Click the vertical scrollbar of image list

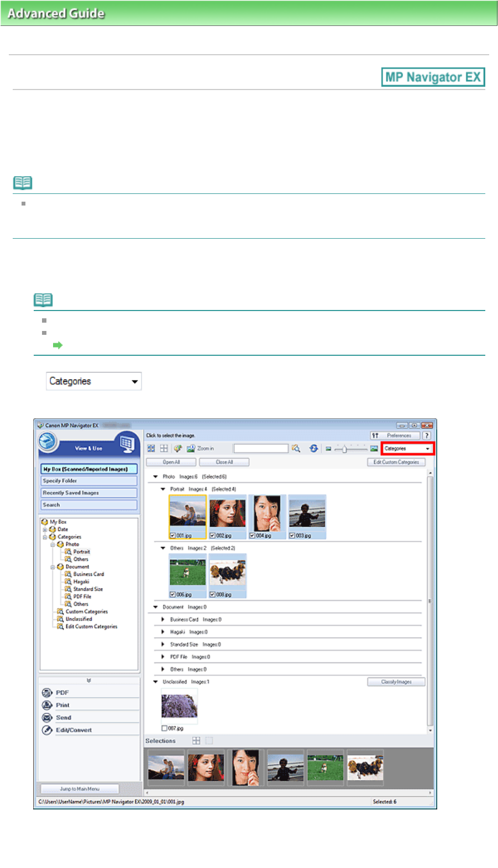click(431, 601)
